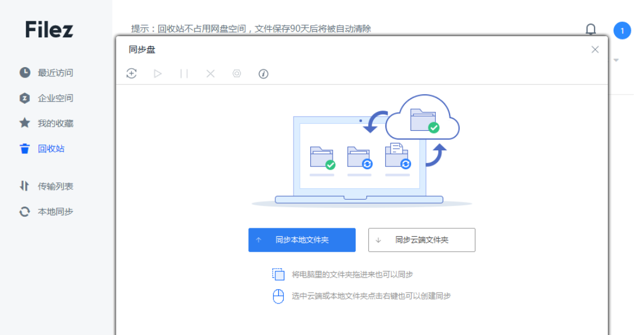The height and width of the screenshot is (335, 644).
Task: Click the text 将电脑里的文件夹拖进来也可以同步
Action: point(352,275)
